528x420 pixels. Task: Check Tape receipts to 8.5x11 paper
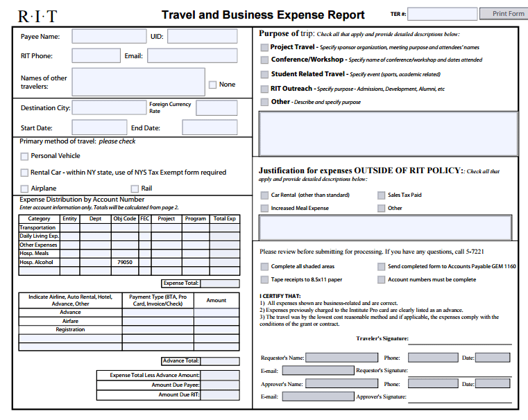click(x=264, y=280)
